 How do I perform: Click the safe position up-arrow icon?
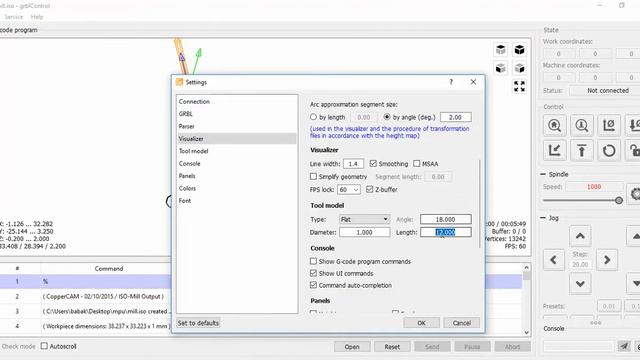coord(582,151)
